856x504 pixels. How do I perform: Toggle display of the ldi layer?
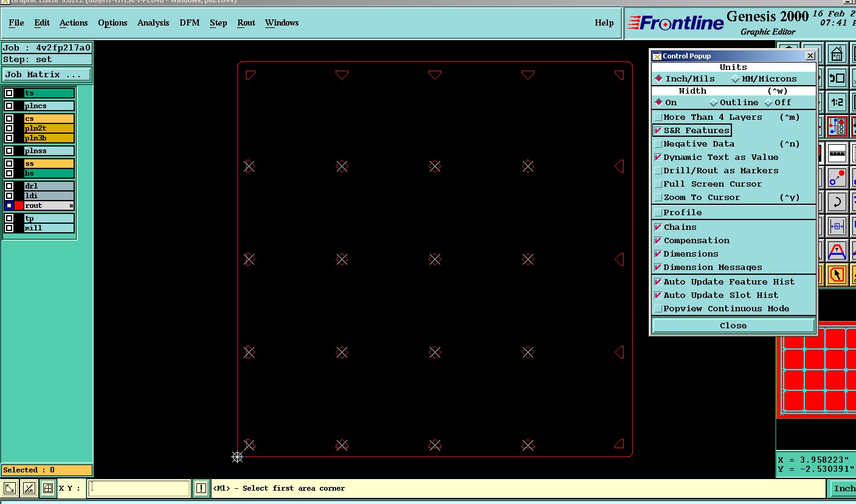pyautogui.click(x=9, y=196)
